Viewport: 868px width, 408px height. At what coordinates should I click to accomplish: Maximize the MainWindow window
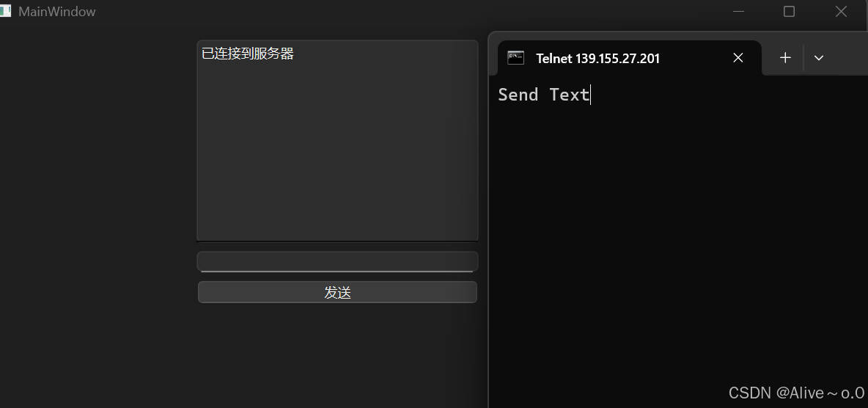789,11
